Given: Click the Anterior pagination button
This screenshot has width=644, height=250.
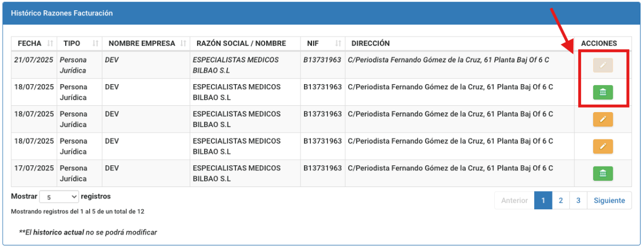Looking at the screenshot, I should click(514, 200).
